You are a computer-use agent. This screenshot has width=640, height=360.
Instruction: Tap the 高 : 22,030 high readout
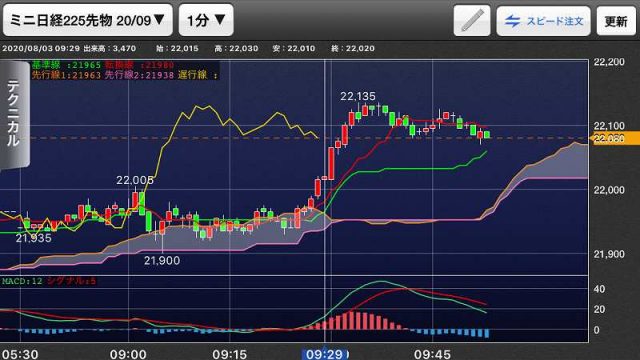click(236, 49)
